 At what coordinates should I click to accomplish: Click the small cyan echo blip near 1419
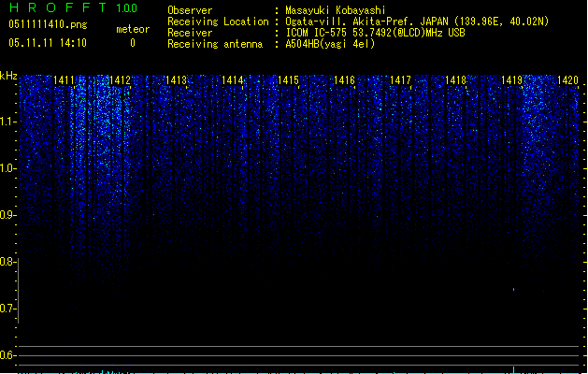coord(513,290)
